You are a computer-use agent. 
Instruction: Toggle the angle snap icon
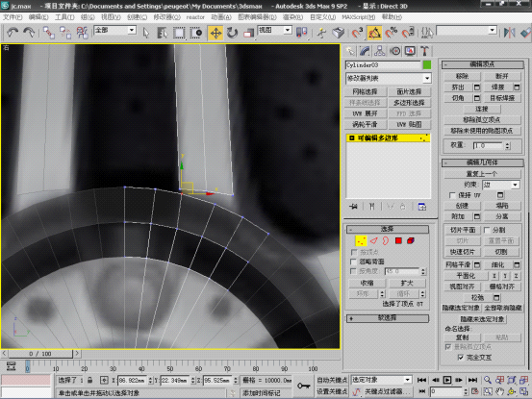pos(374,33)
